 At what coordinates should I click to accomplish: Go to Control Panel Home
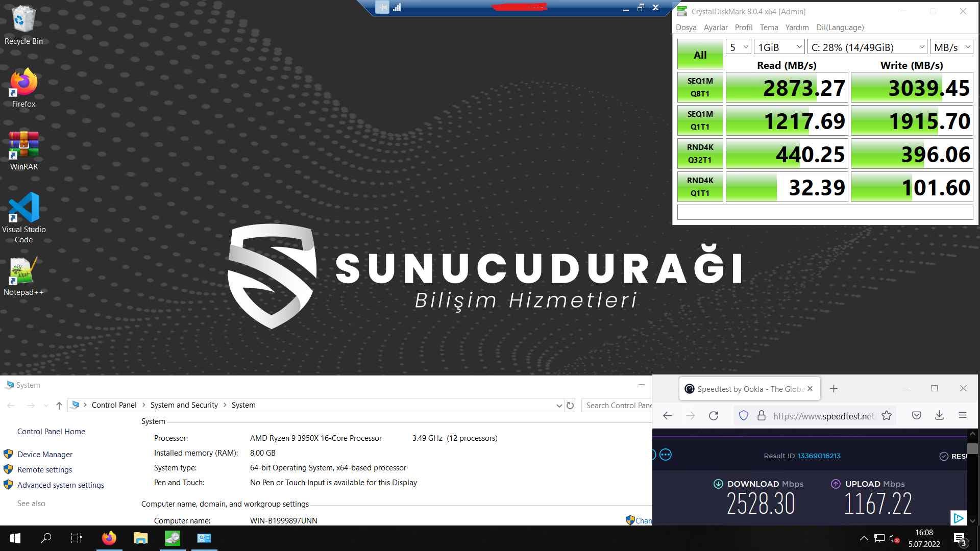(x=51, y=432)
